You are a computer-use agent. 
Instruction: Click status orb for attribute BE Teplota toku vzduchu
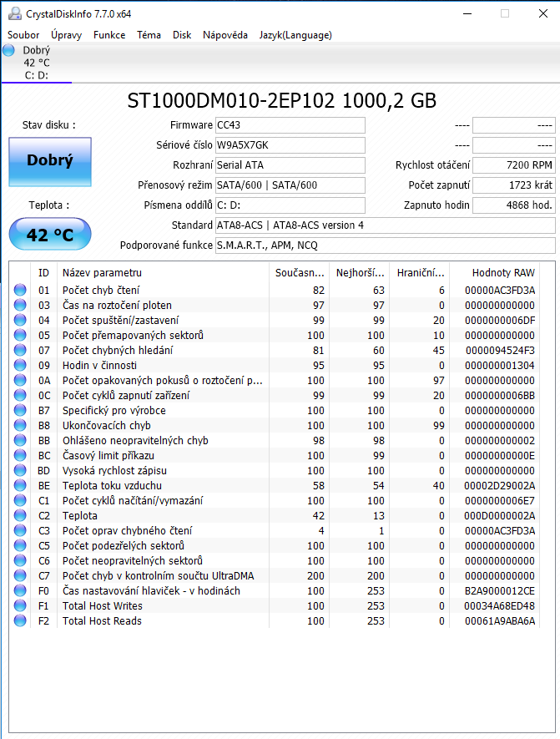(x=20, y=485)
